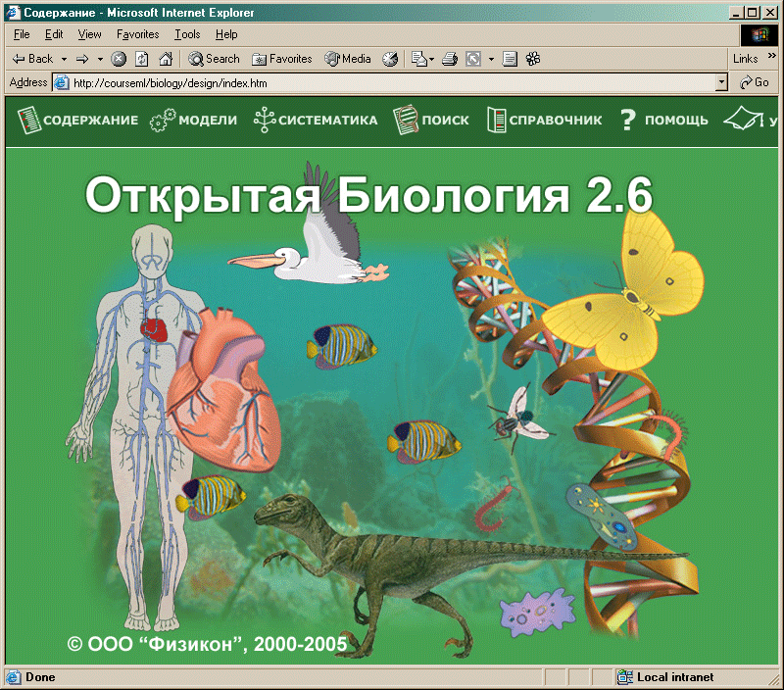Open the Favorites menu
The width and height of the screenshot is (784, 690).
(137, 34)
